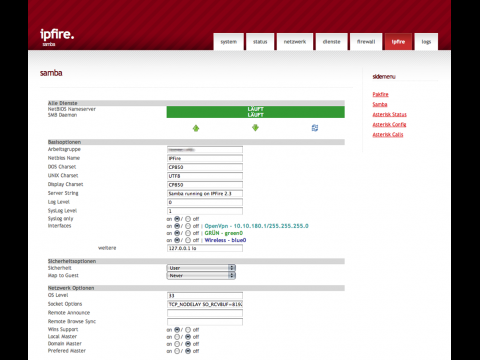
Task: Click the ipfire logo
Action: click(57, 34)
